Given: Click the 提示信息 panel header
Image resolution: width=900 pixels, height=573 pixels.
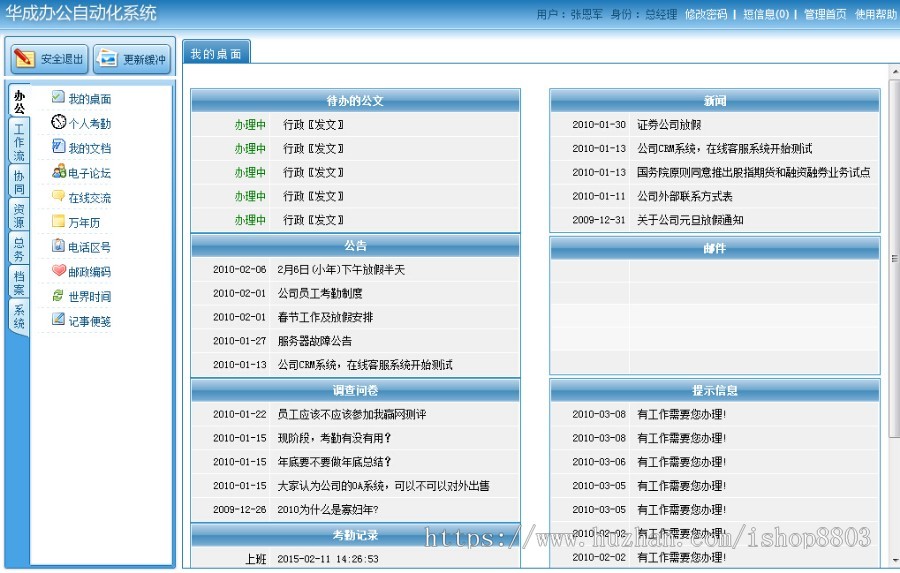Looking at the screenshot, I should [x=715, y=390].
